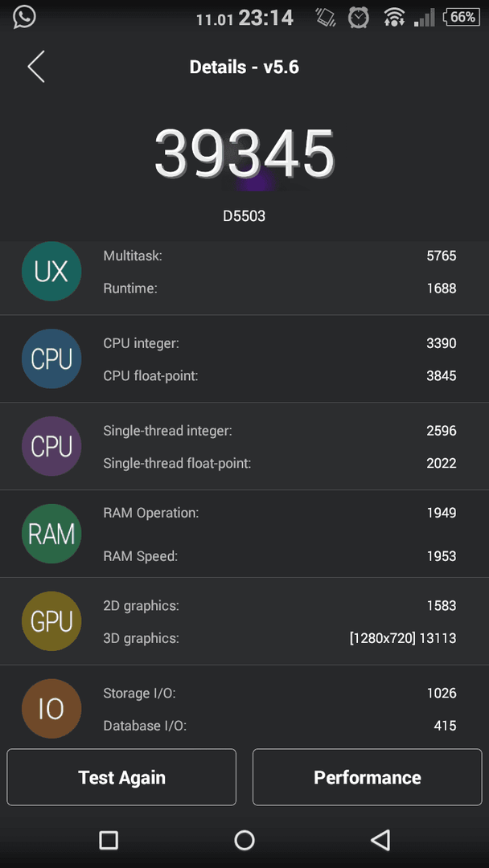Tap the brown IO circle icon
The image size is (489, 868).
[x=51, y=709]
